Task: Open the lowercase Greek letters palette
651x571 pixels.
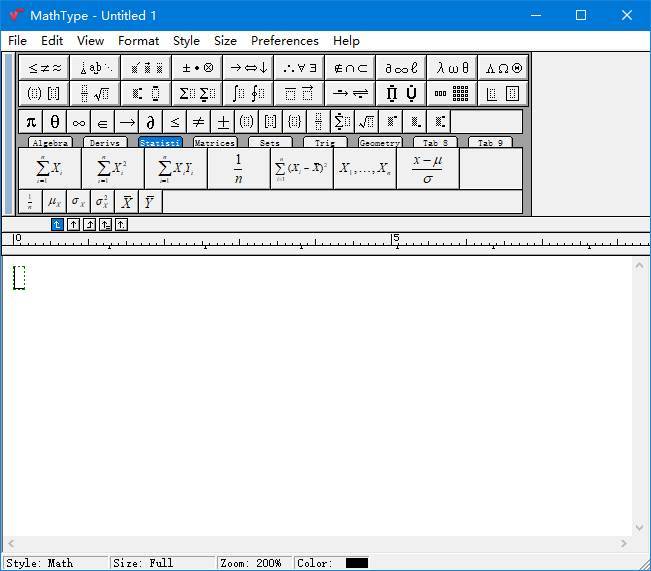Action: [452, 68]
